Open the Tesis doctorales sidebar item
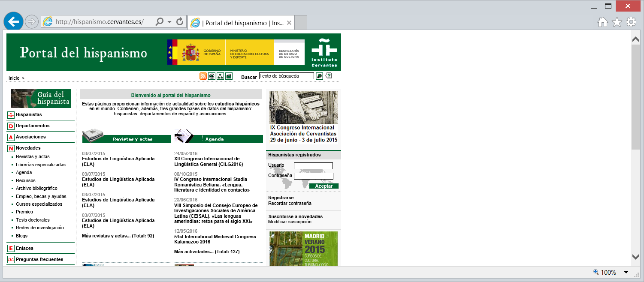The image size is (644, 282). [x=33, y=220]
